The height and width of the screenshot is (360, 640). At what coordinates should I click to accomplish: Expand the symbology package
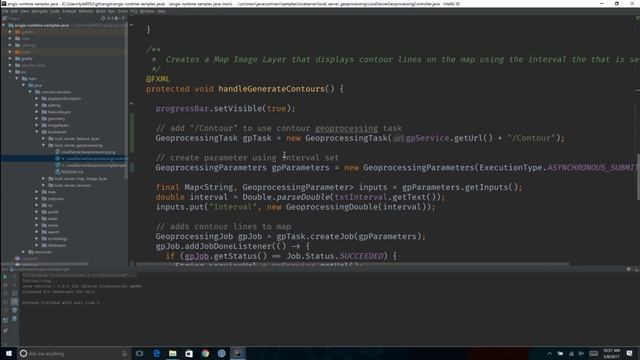(37, 239)
